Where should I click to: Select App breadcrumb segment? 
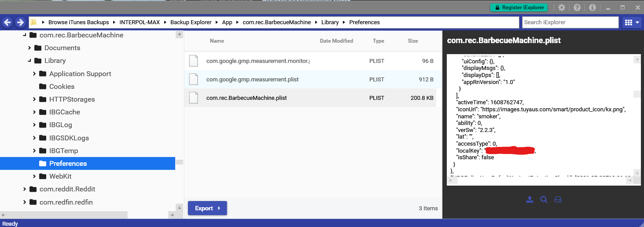pyautogui.click(x=227, y=22)
